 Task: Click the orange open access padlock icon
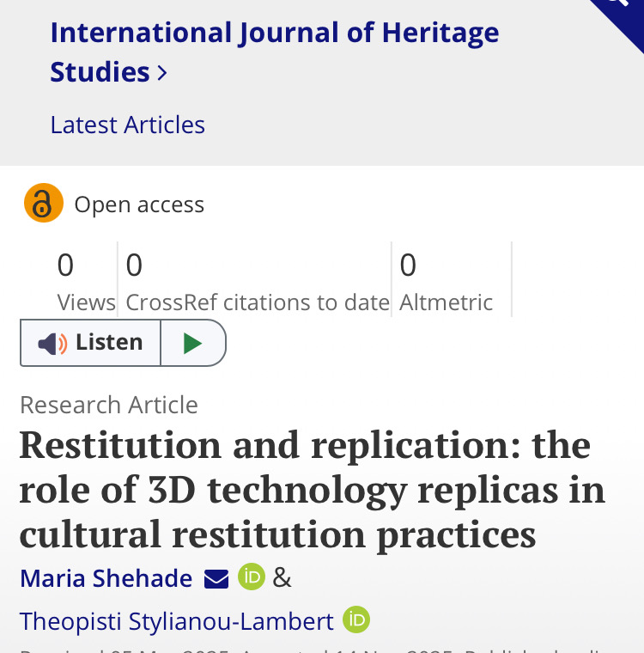tap(43, 203)
